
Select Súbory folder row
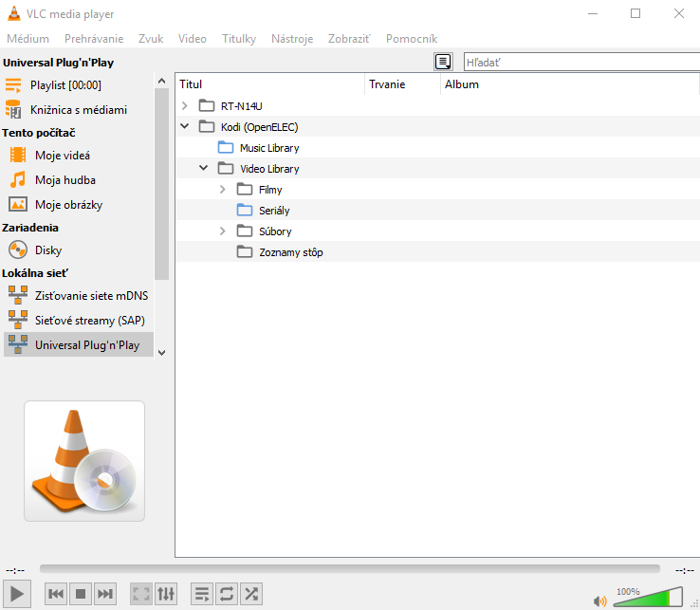pyautogui.click(x=437, y=231)
